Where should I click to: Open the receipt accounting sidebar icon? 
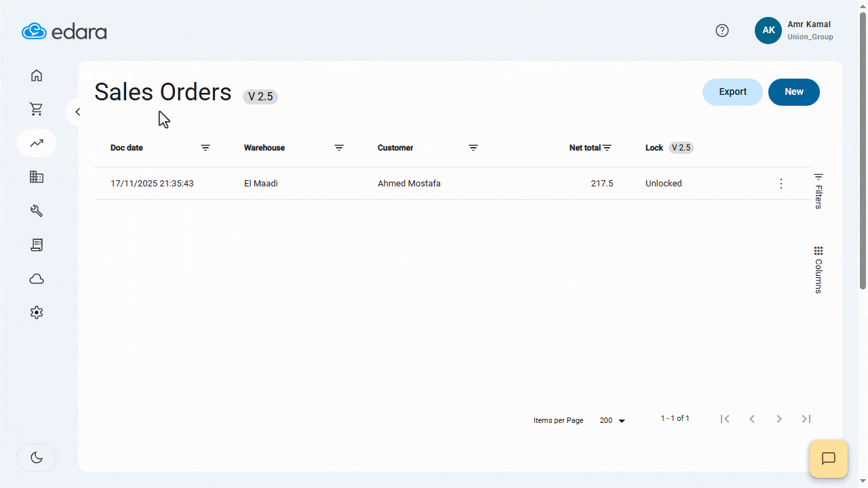pos(37,245)
